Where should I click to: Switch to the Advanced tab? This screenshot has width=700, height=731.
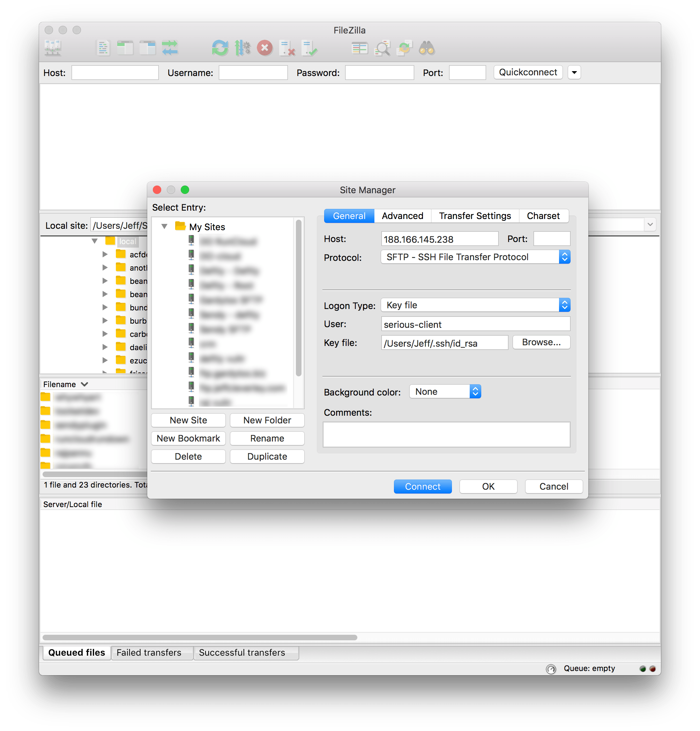pos(403,216)
